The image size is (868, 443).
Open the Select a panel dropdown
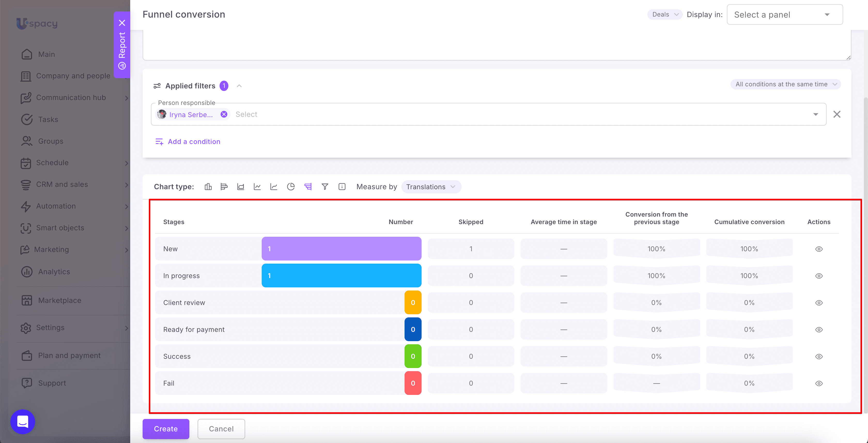click(x=785, y=14)
